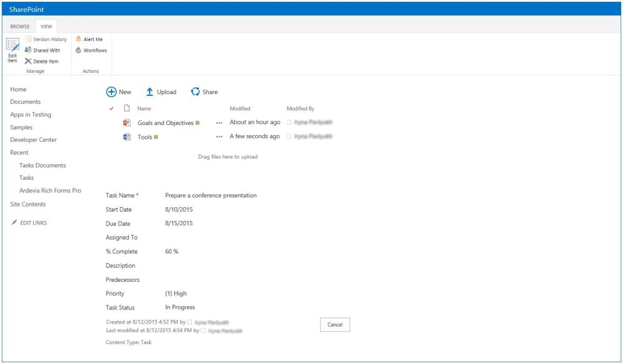623x364 pixels.
Task: Sort by the Modified column header
Action: (240, 108)
